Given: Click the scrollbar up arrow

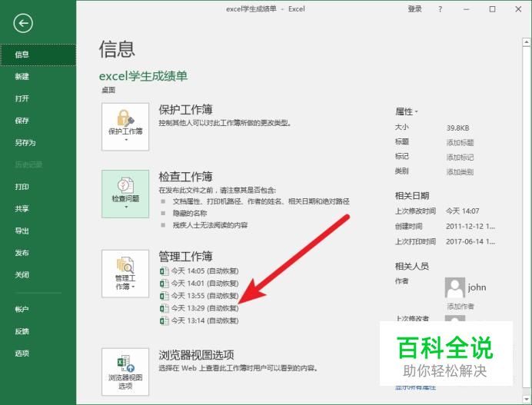Looking at the screenshot, I should 526,42.
